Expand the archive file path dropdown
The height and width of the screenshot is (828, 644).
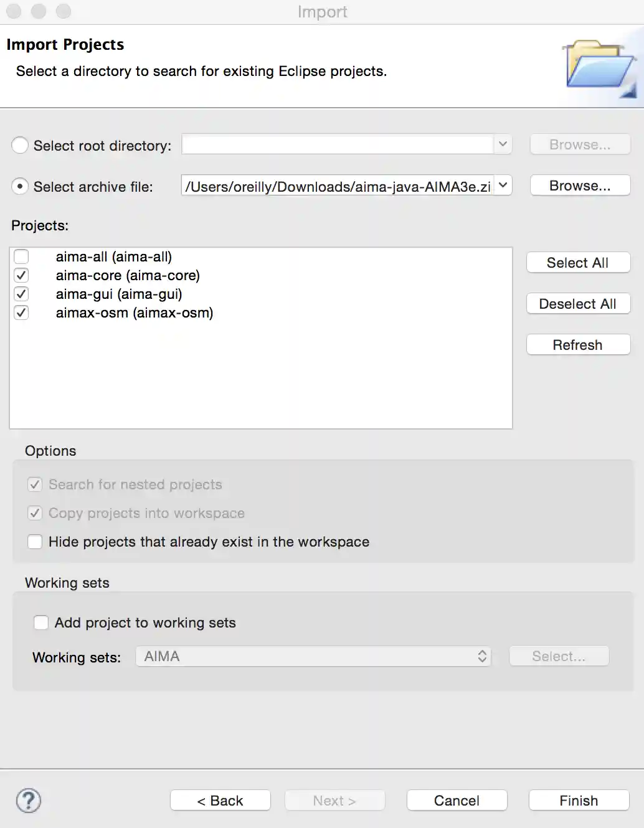[503, 186]
